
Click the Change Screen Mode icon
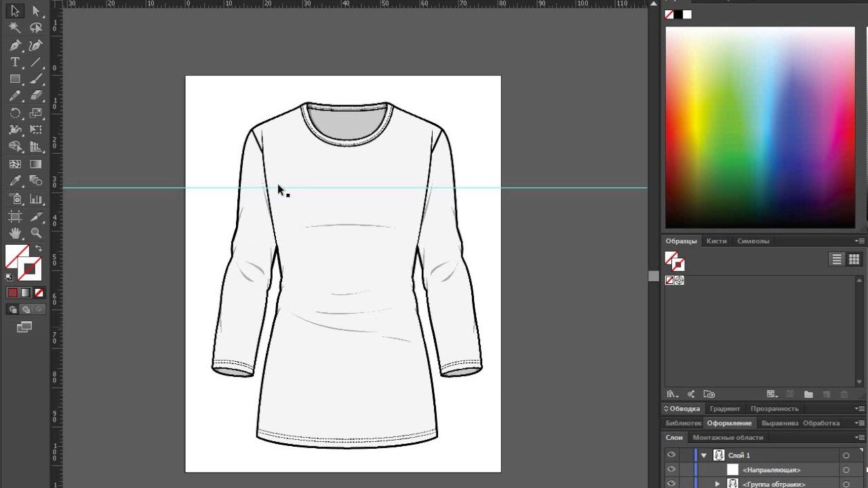(24, 327)
